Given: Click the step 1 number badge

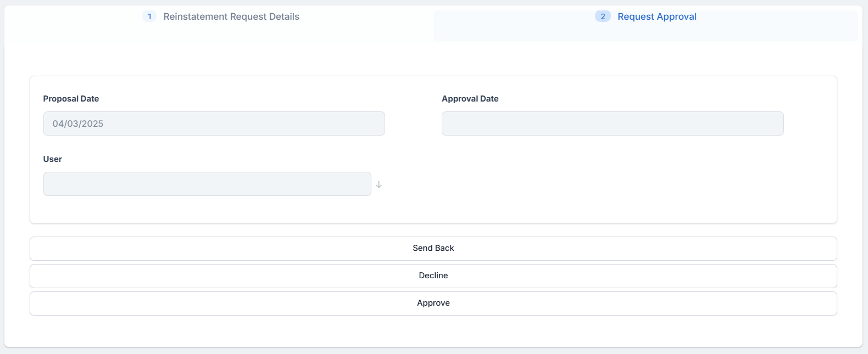Looking at the screenshot, I should pyautogui.click(x=149, y=16).
